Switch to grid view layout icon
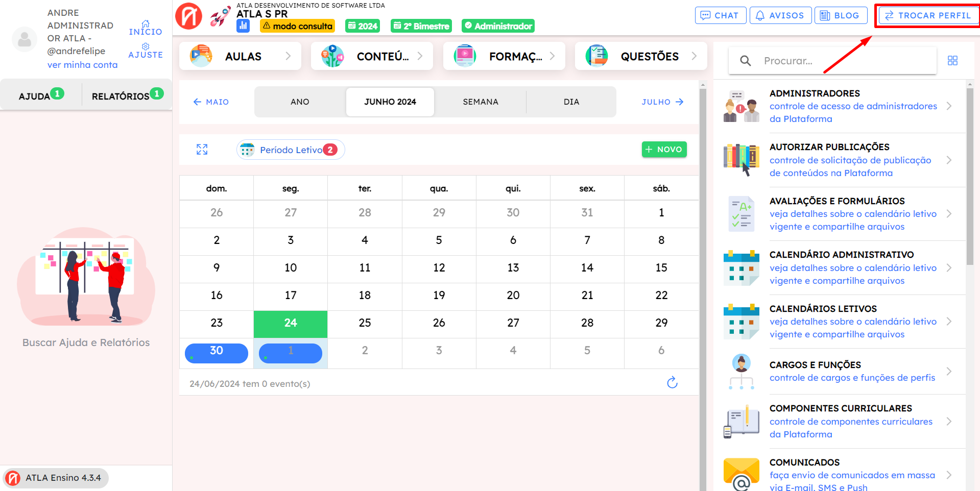 (952, 61)
